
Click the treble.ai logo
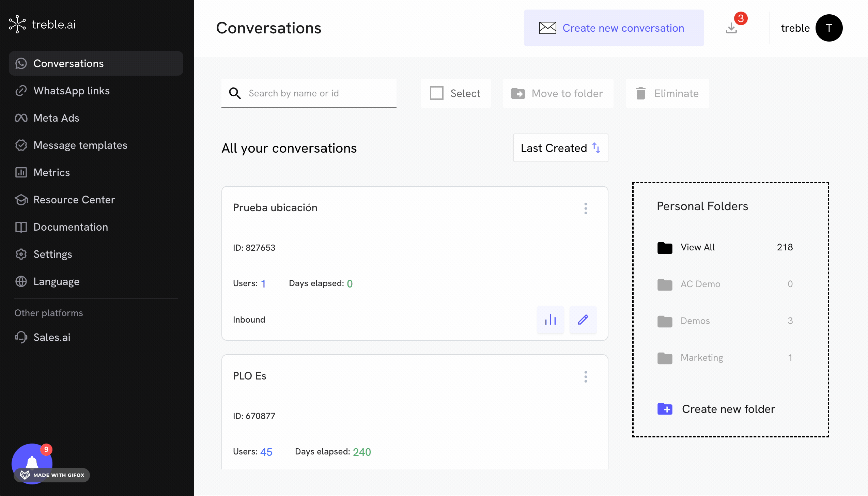click(43, 25)
